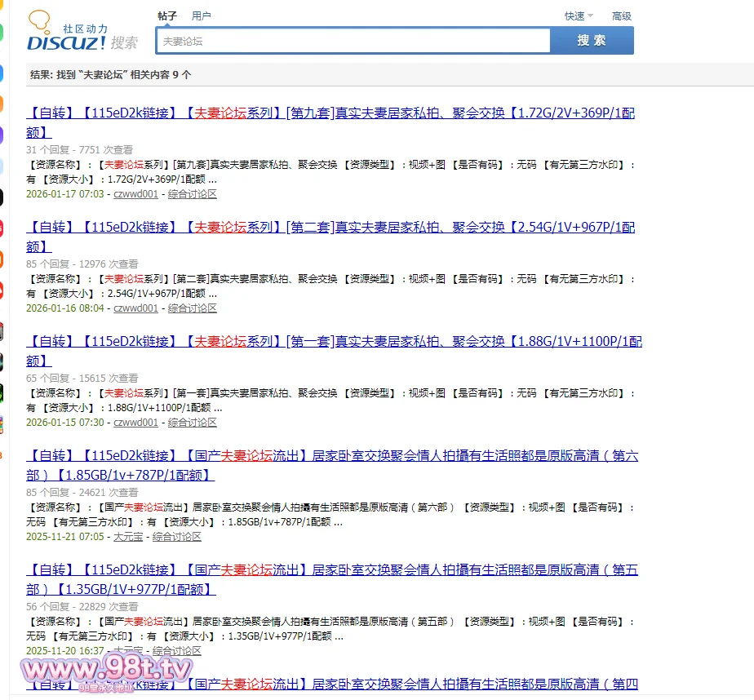The height and width of the screenshot is (700, 754).
Task: Open author czwwd001 under the second result
Action: tap(135, 308)
